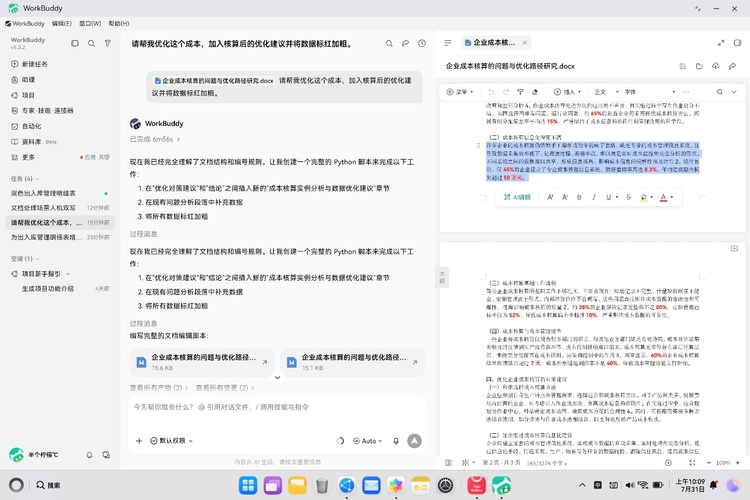Toggle the page view icon in document status bar
The height and width of the screenshot is (500, 750).
pyautogui.click(x=448, y=463)
